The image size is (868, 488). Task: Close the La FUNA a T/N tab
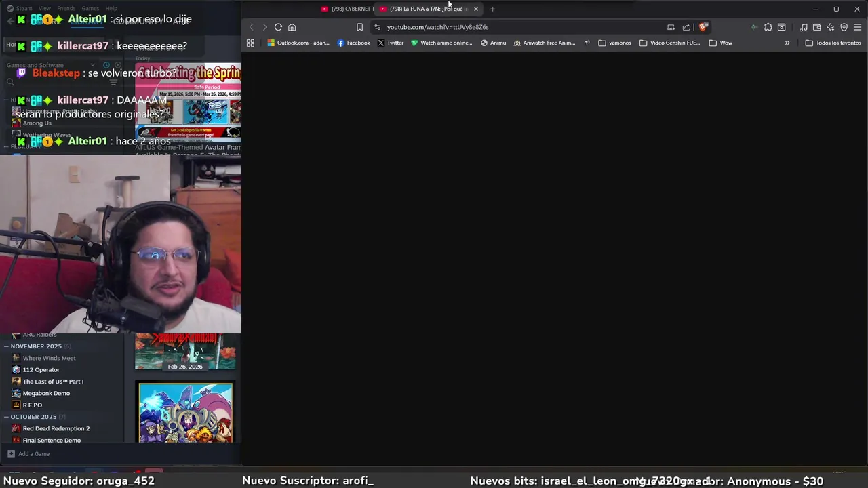tap(476, 9)
